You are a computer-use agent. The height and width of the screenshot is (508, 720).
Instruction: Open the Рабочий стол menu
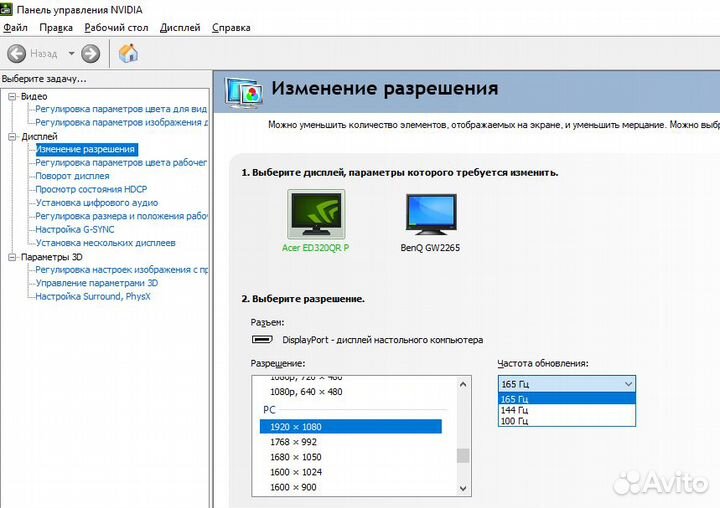point(116,28)
